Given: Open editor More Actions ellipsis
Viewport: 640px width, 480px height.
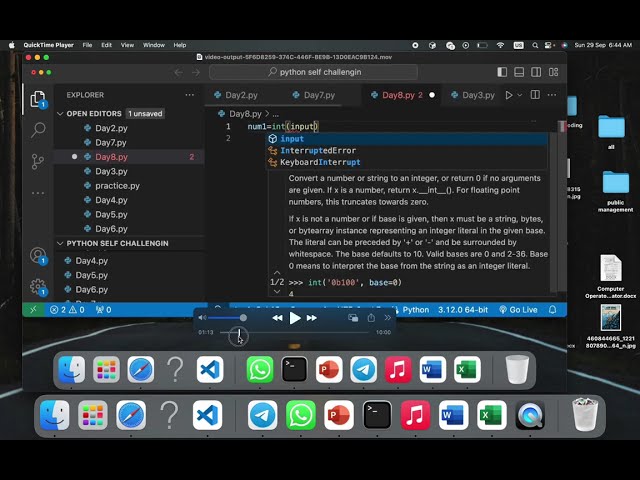Looking at the screenshot, I should (x=552, y=95).
